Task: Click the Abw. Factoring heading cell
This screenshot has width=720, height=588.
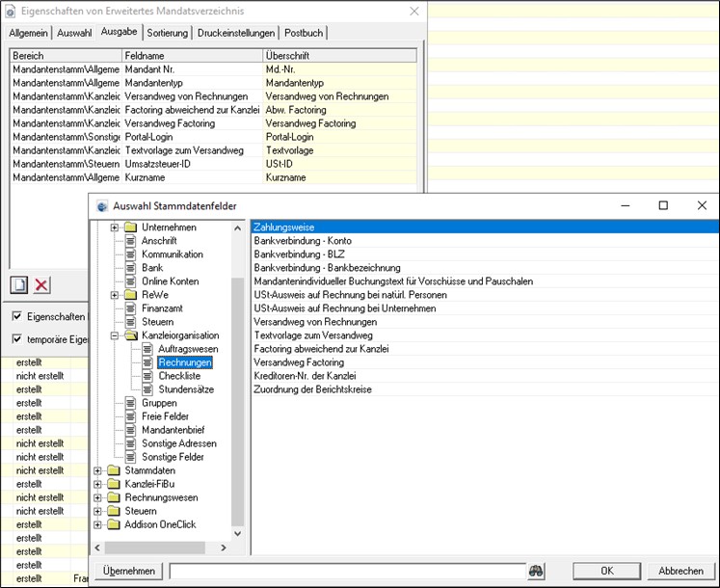Action: (x=340, y=110)
